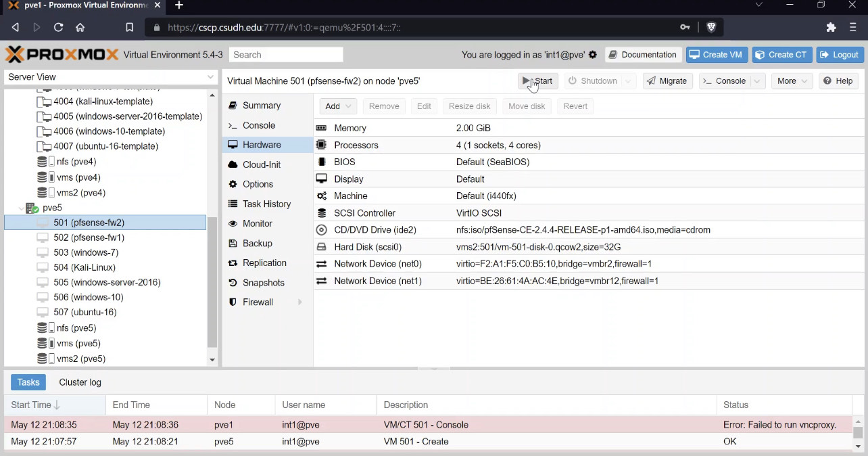Open the Task History section

[x=267, y=204]
